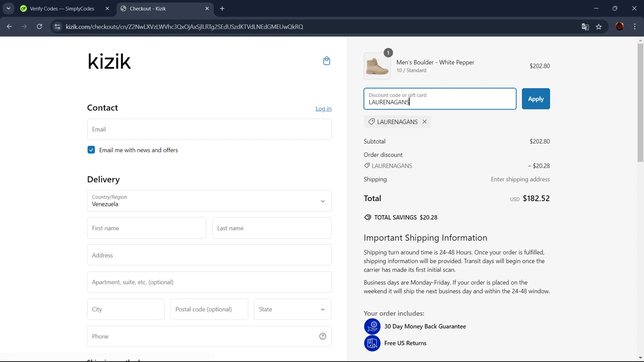The image size is (644, 362).
Task: Follow the Log in link
Action: tap(323, 109)
